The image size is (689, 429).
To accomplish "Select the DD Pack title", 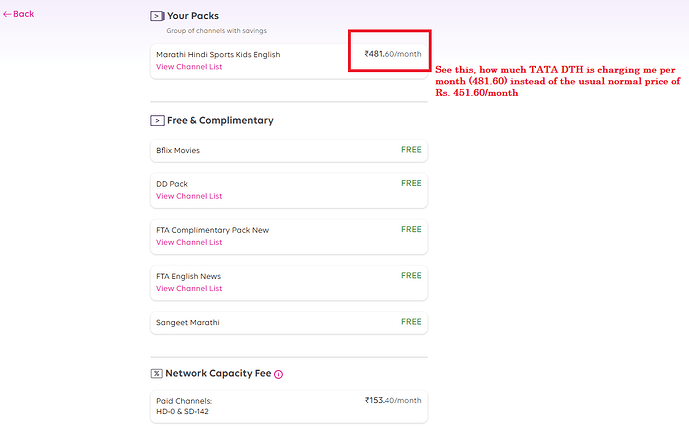I will [172, 184].
